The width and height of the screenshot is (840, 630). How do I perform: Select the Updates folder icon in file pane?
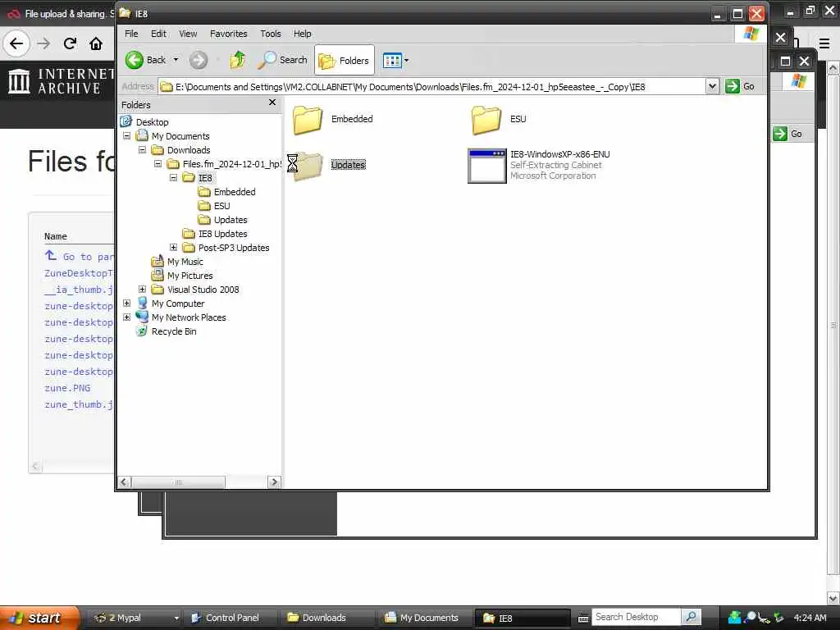pyautogui.click(x=308, y=166)
